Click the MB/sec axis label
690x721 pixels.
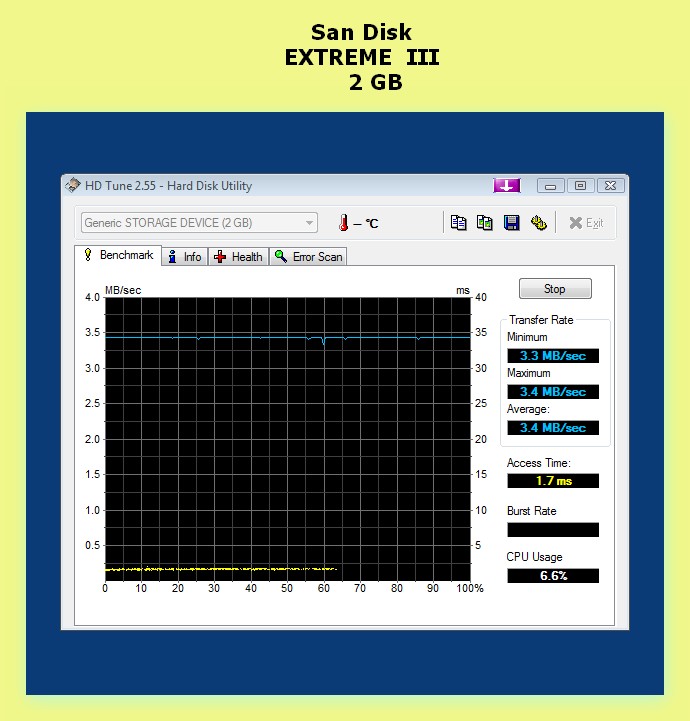coord(123,290)
